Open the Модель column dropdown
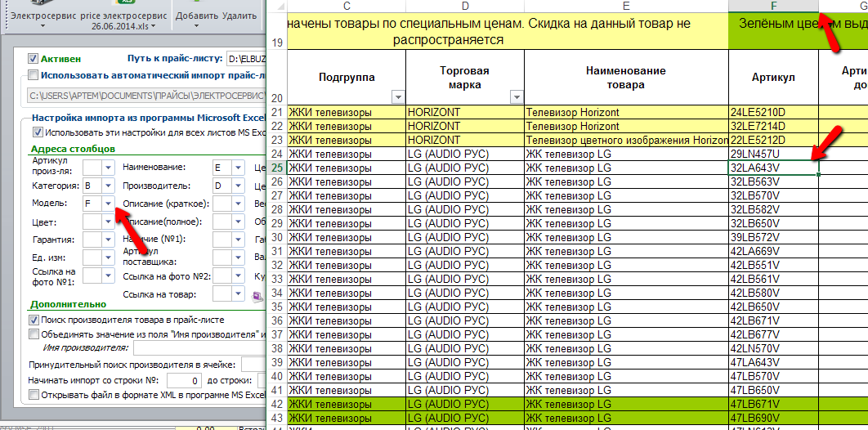The image size is (868, 430). click(108, 204)
